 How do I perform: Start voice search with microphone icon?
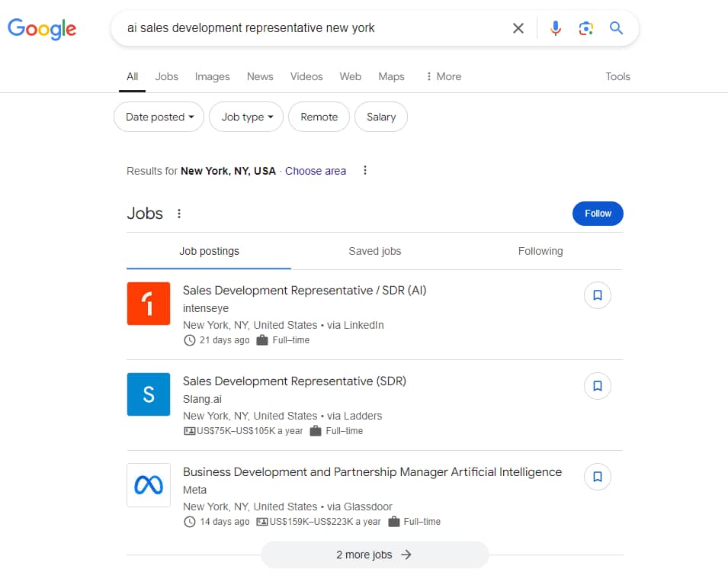[555, 28]
